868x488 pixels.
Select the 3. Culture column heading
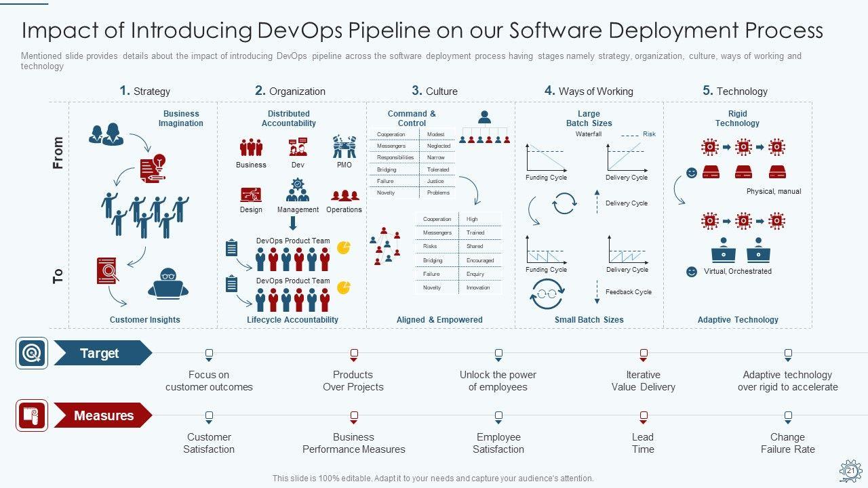[x=434, y=91]
